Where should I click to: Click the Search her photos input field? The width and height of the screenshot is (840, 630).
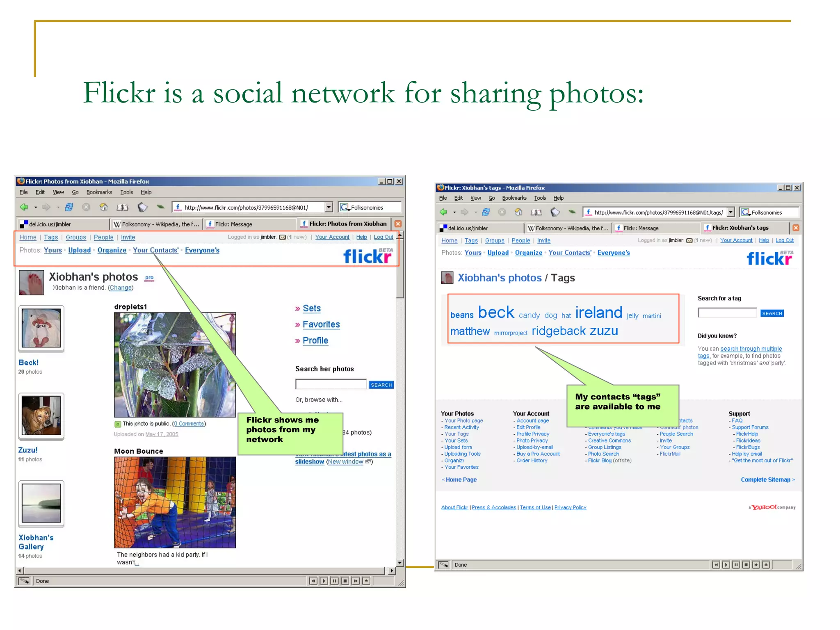(x=331, y=384)
